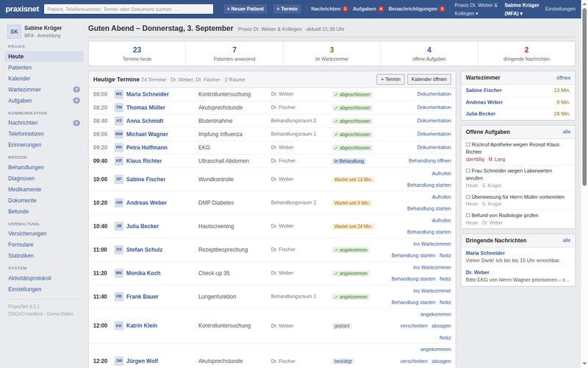
Task: Click + Neuer Patient button
Action: (245, 9)
